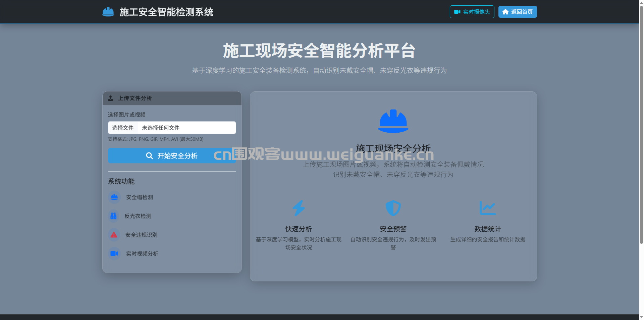Click the red warning triangle violation icon
This screenshot has width=644, height=320.
click(114, 235)
